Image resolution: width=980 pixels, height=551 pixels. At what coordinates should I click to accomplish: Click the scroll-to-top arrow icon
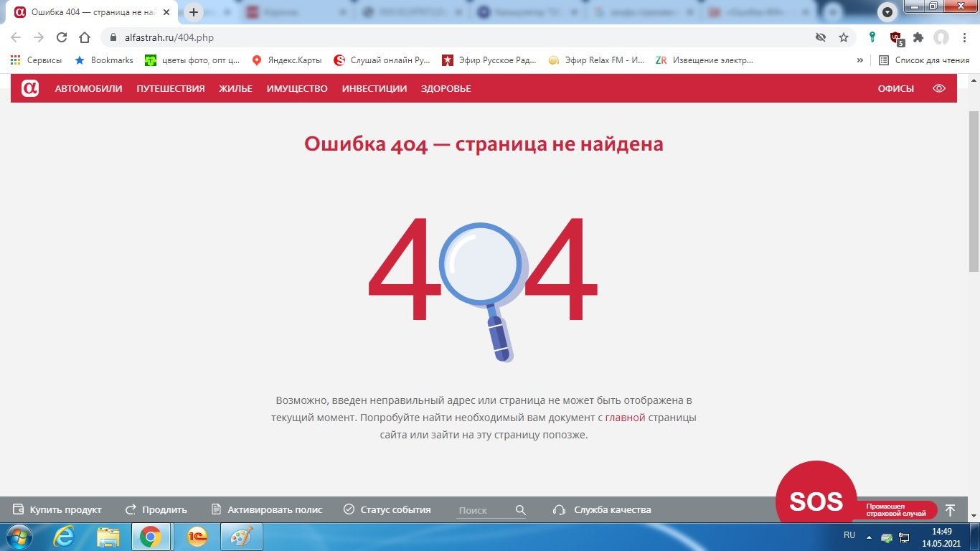[950, 510]
